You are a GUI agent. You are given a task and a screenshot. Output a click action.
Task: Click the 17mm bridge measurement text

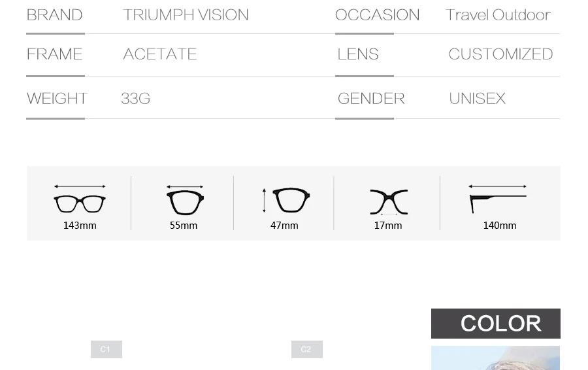pos(388,226)
